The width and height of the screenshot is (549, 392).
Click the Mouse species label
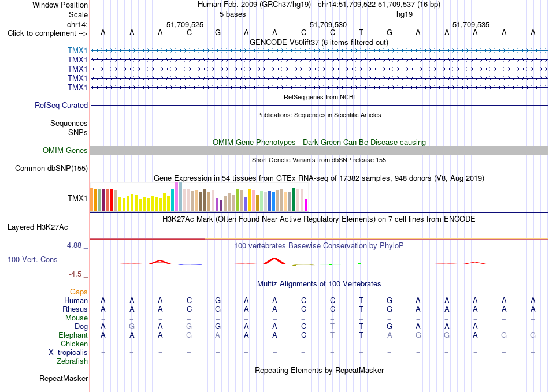pos(76,318)
